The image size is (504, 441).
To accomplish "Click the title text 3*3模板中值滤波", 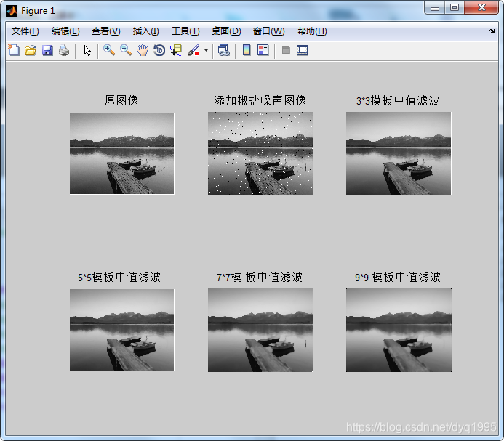I will (x=398, y=100).
